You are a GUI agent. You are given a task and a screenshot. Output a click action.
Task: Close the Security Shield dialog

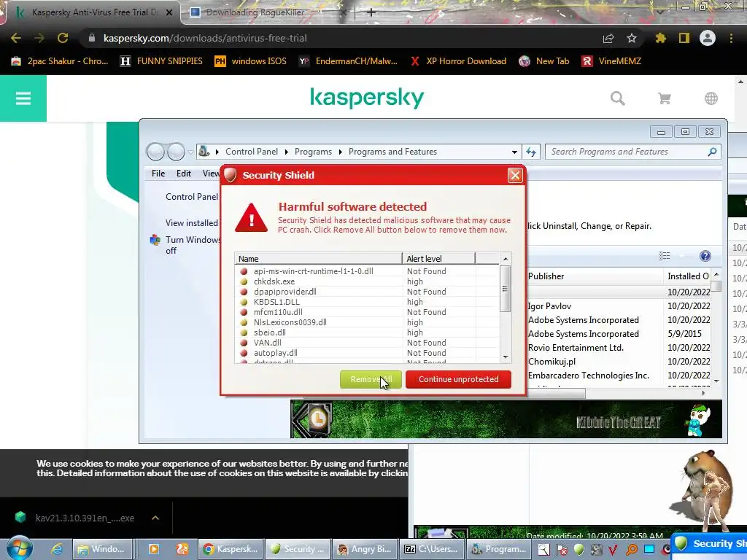pyautogui.click(x=515, y=175)
